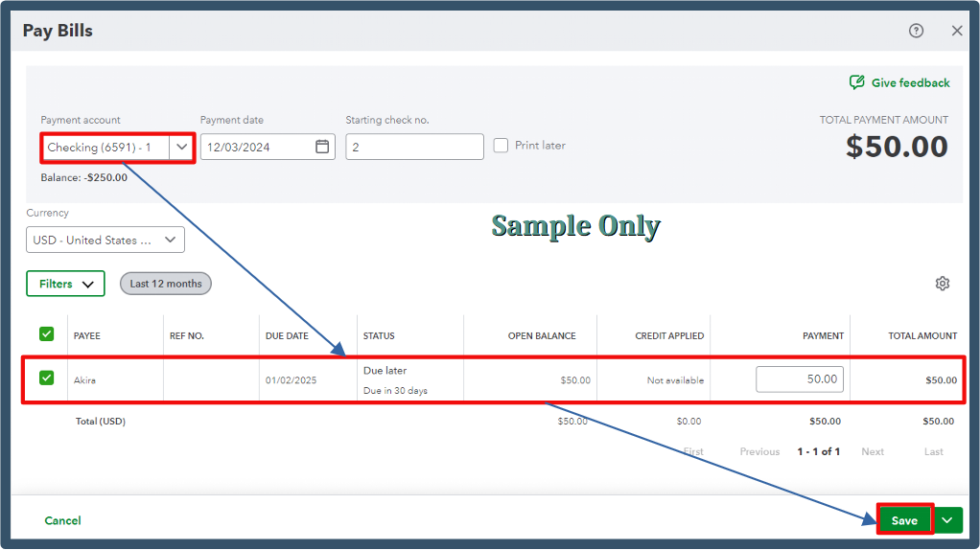Click the Balance: -$250.00 text
The image size is (980, 550).
pyautogui.click(x=83, y=177)
